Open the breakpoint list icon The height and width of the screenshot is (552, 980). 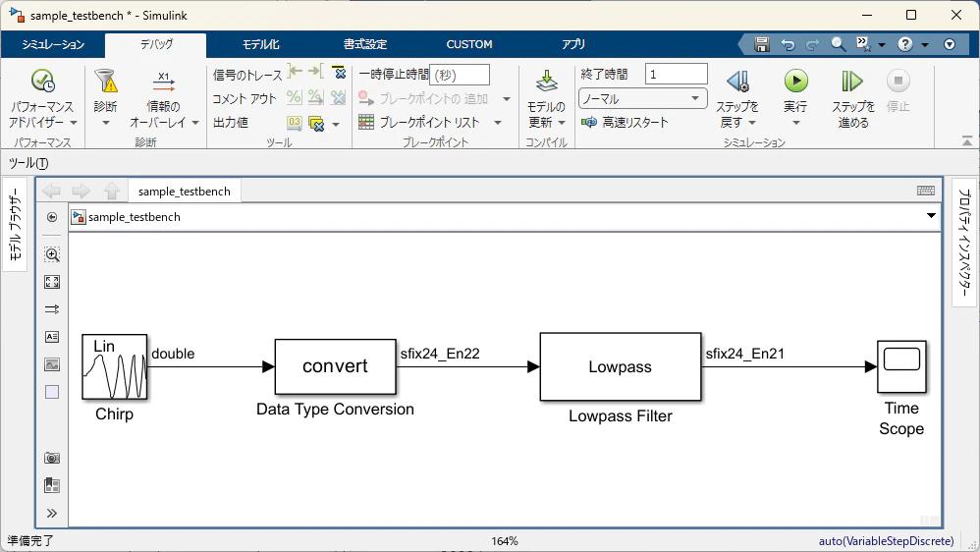366,122
